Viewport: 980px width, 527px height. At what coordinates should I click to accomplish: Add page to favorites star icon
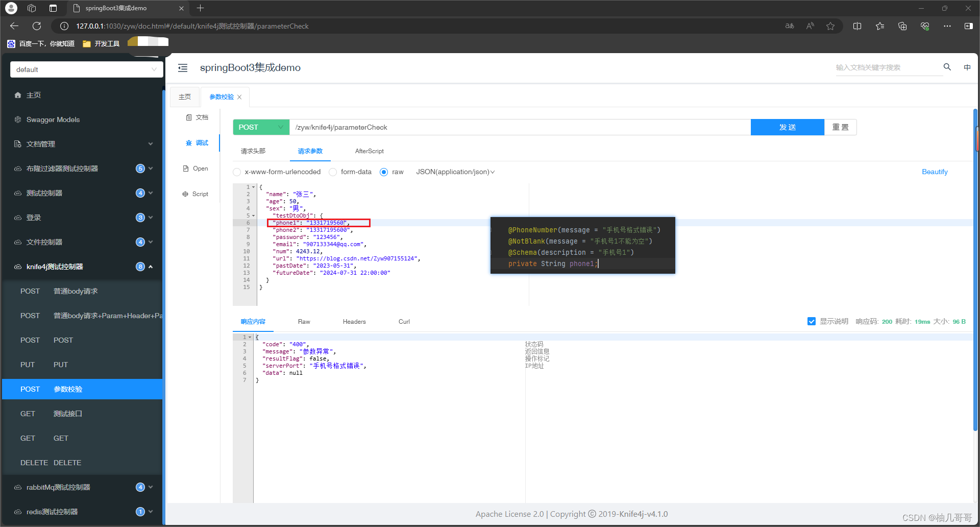(830, 26)
